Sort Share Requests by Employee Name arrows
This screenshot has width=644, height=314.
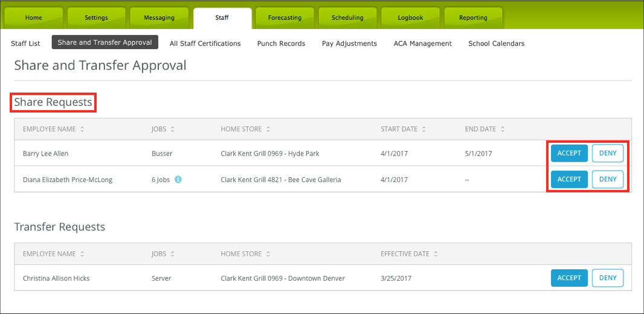click(82, 129)
